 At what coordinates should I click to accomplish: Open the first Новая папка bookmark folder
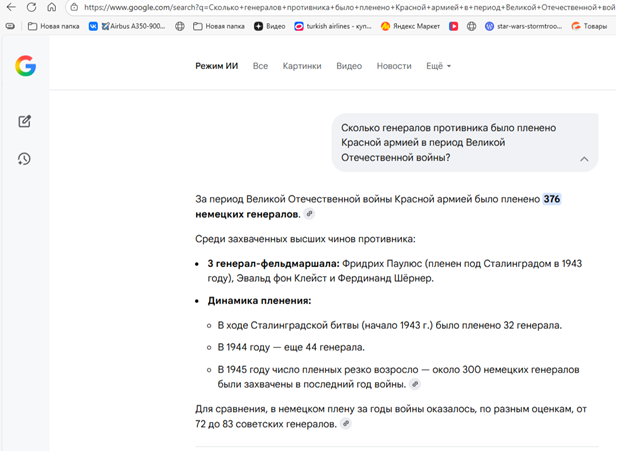(x=52, y=26)
